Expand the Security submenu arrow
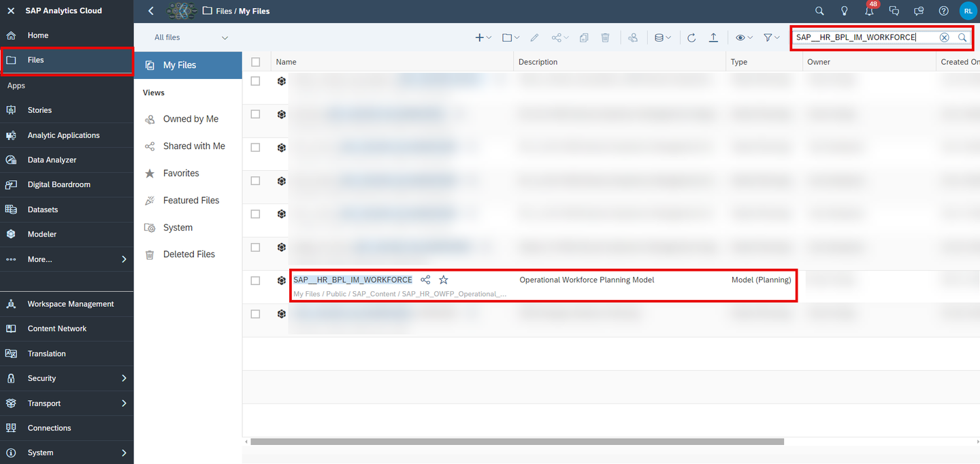The width and height of the screenshot is (980, 464). point(124,378)
